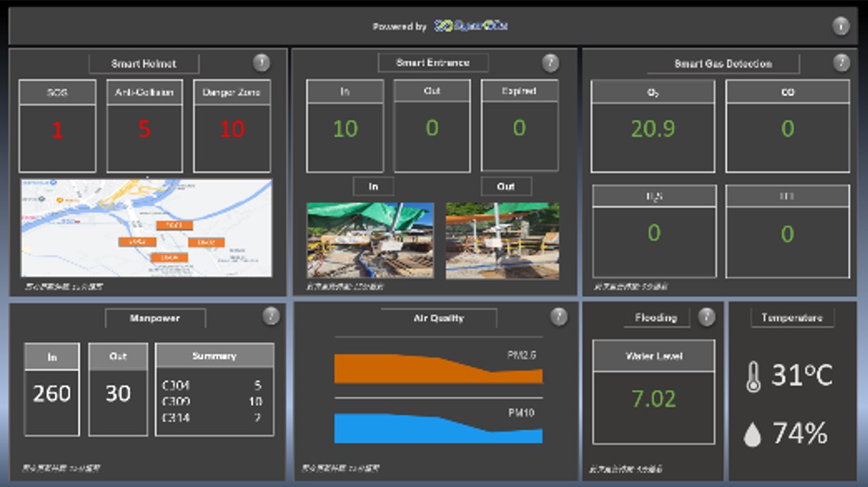This screenshot has width=868, height=487.
Task: Select the O2 gas reading tile showing 20.9
Action: (x=653, y=127)
